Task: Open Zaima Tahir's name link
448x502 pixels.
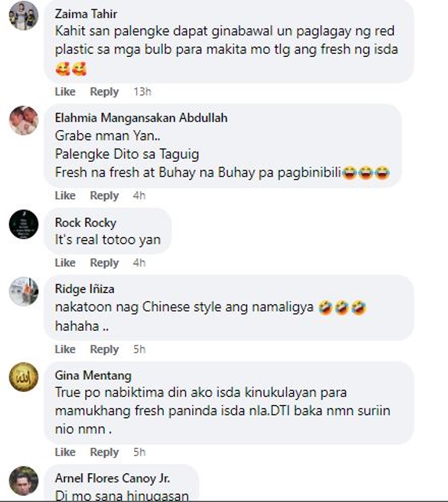Action: [86, 14]
